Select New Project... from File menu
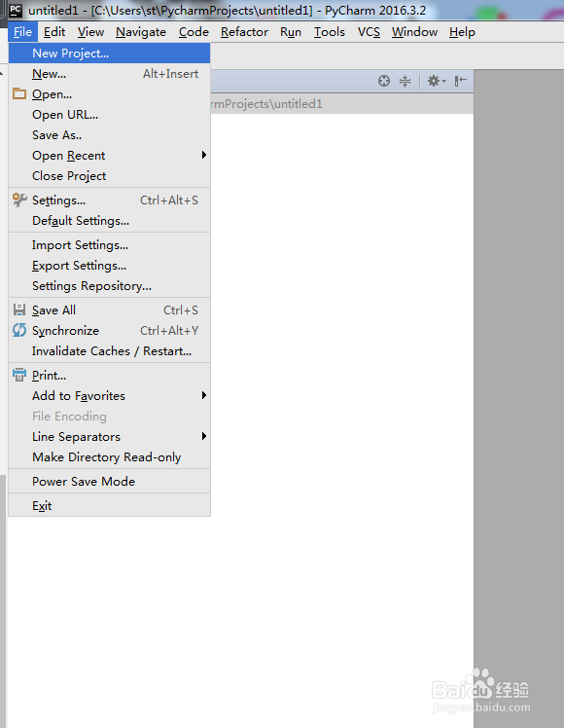This screenshot has height=728, width=564. (x=110, y=54)
